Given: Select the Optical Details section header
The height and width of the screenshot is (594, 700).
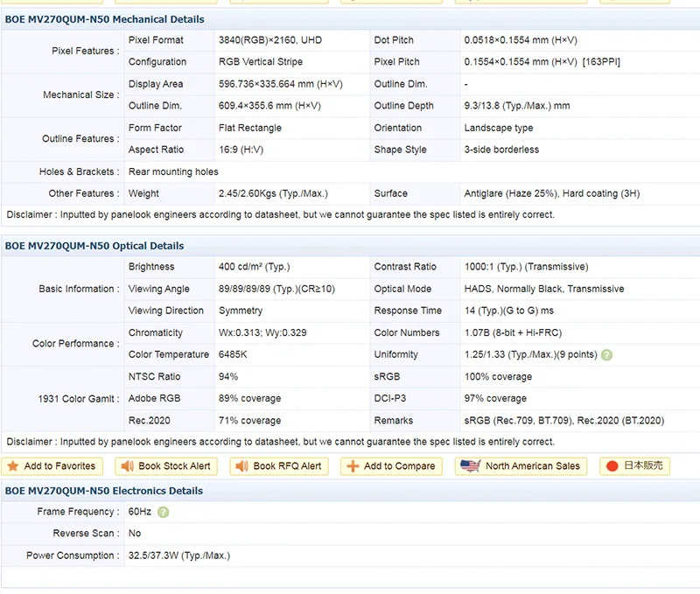Looking at the screenshot, I should coord(94,246).
